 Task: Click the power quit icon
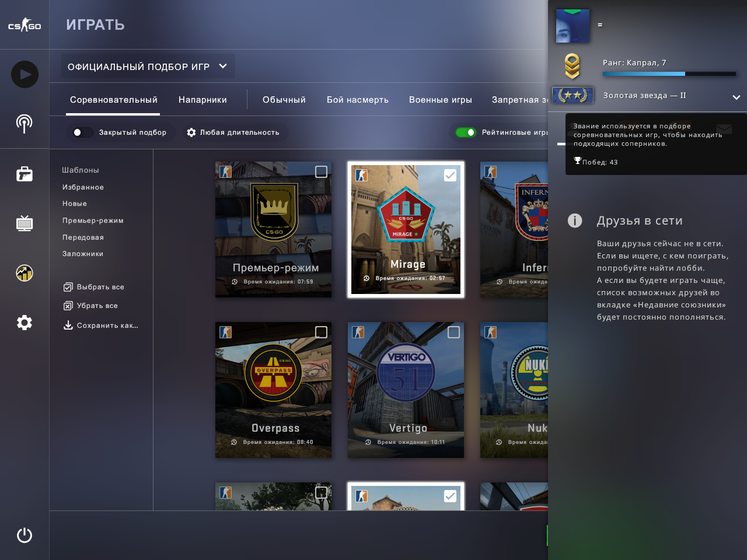(x=25, y=535)
